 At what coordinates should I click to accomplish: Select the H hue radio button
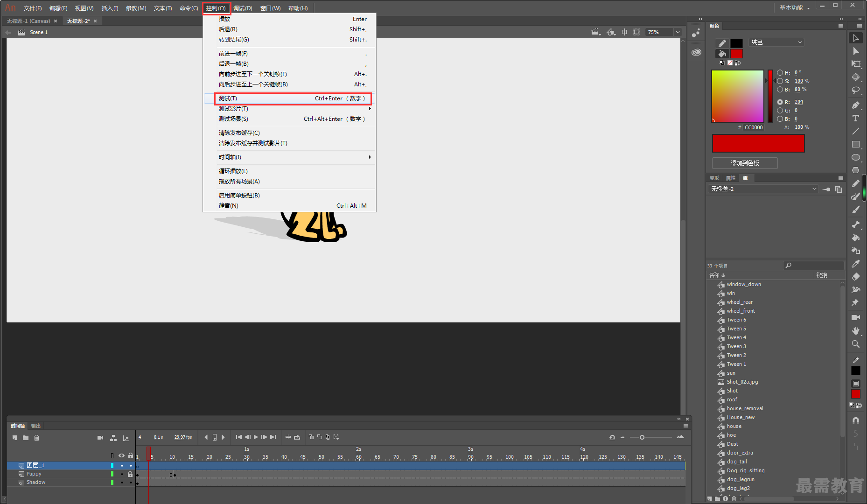pyautogui.click(x=780, y=73)
